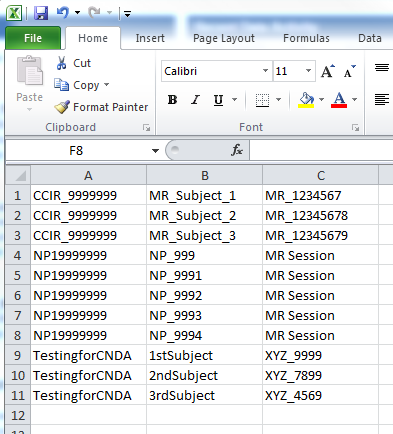Click the align text left icon
The width and height of the screenshot is (393, 434).
382,99
